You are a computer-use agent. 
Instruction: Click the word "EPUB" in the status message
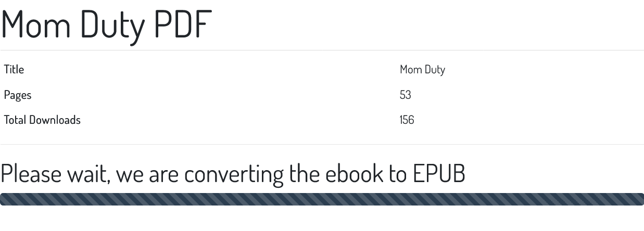click(x=439, y=173)
